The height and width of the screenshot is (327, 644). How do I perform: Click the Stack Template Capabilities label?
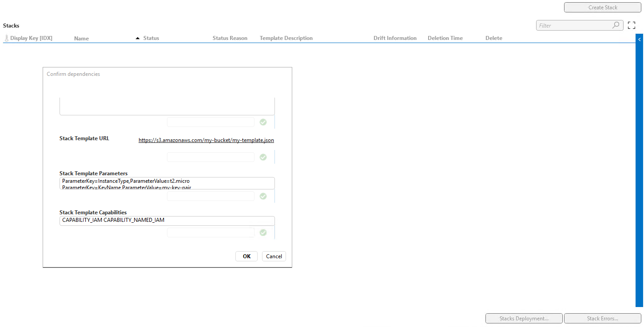pyautogui.click(x=93, y=213)
